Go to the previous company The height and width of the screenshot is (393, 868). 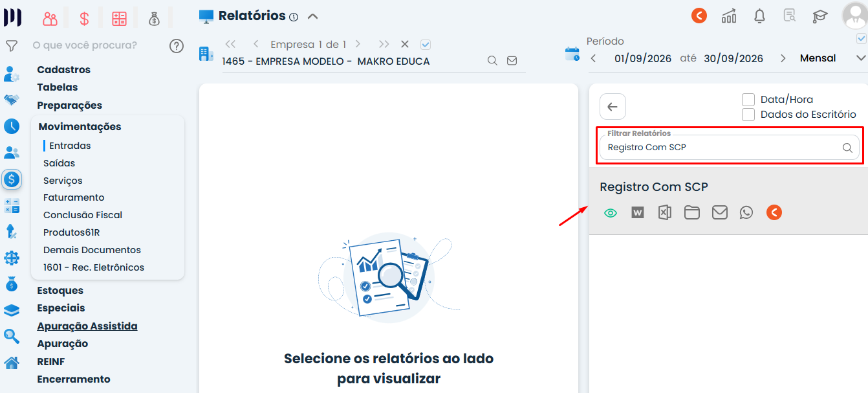coord(256,45)
